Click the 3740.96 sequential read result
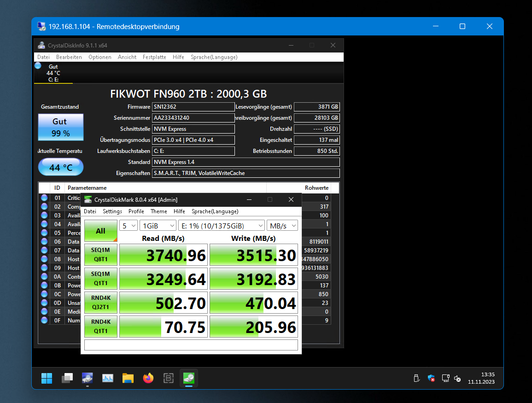 pyautogui.click(x=163, y=255)
